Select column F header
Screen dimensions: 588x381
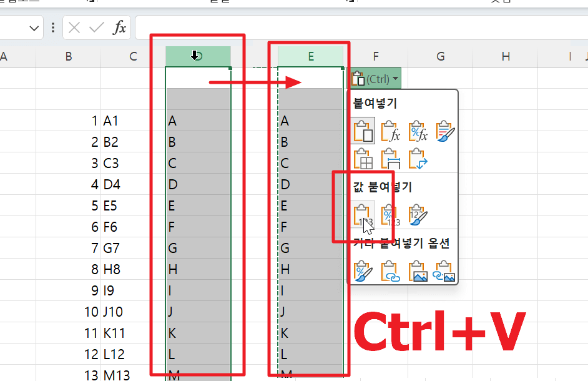(x=376, y=57)
